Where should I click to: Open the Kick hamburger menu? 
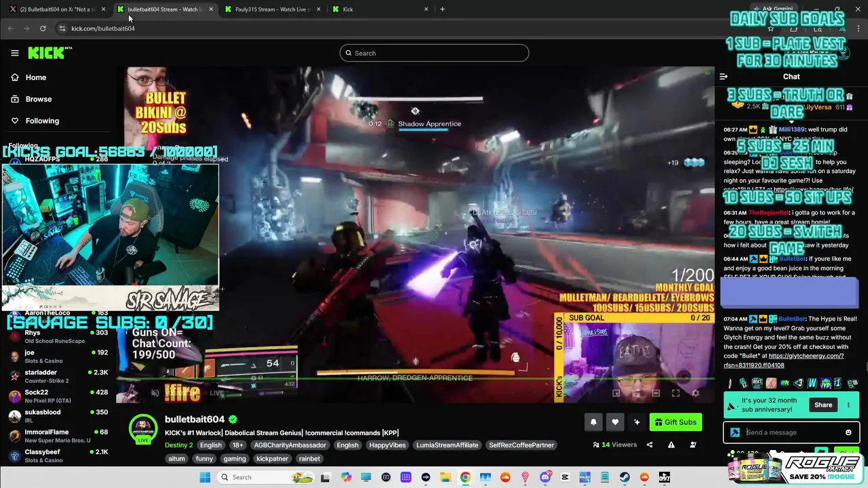[x=14, y=53]
